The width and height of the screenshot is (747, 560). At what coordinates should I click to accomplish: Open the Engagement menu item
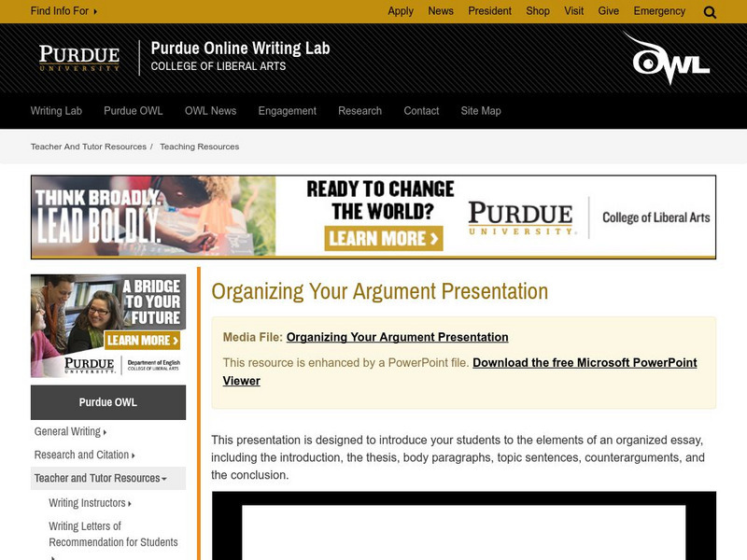click(288, 111)
